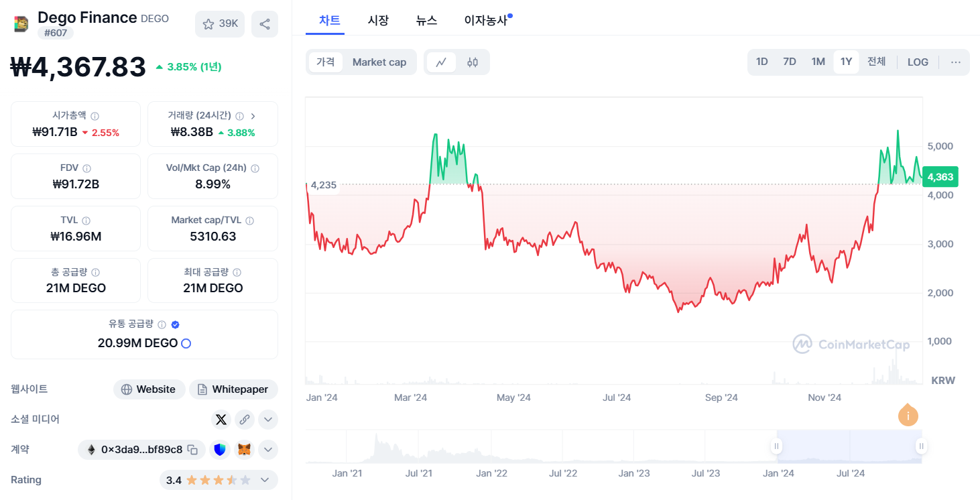Click the ₩16.96M TVL value
980x500 pixels.
coord(76,237)
